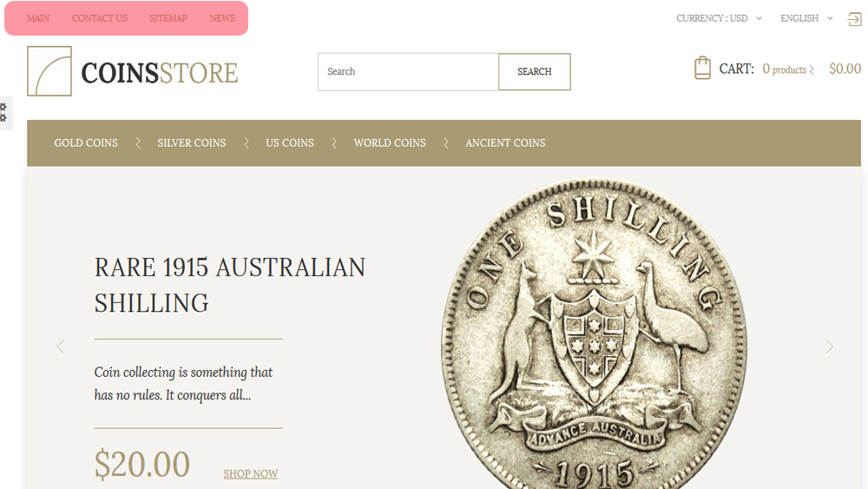The width and height of the screenshot is (868, 489).
Task: Expand the cart 0 products list
Action: coord(788,69)
